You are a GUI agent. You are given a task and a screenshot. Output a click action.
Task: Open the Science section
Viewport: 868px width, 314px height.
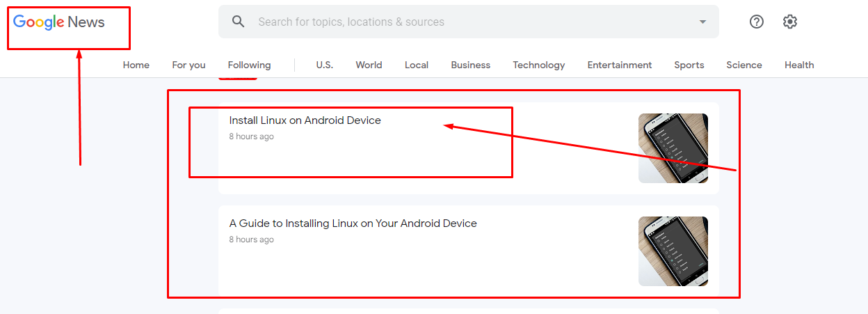point(744,65)
